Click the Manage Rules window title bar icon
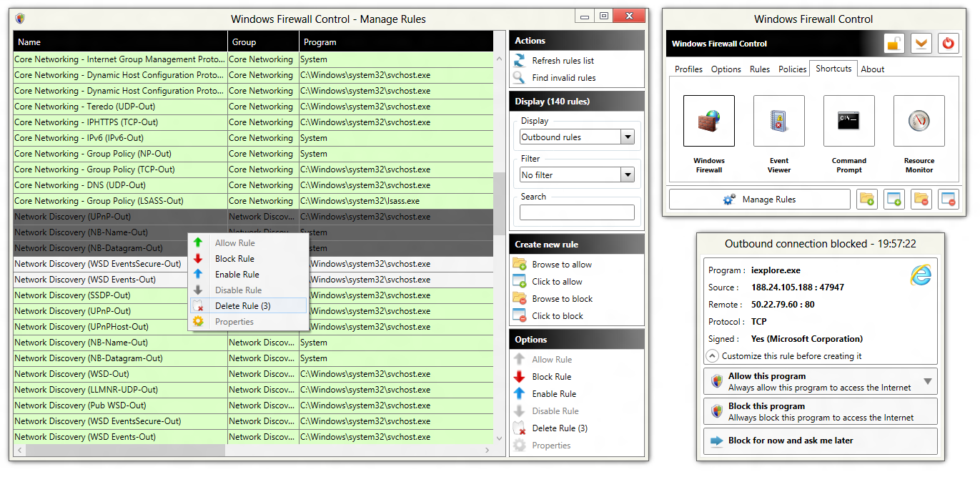Image resolution: width=980 pixels, height=477 pixels. pos(21,19)
